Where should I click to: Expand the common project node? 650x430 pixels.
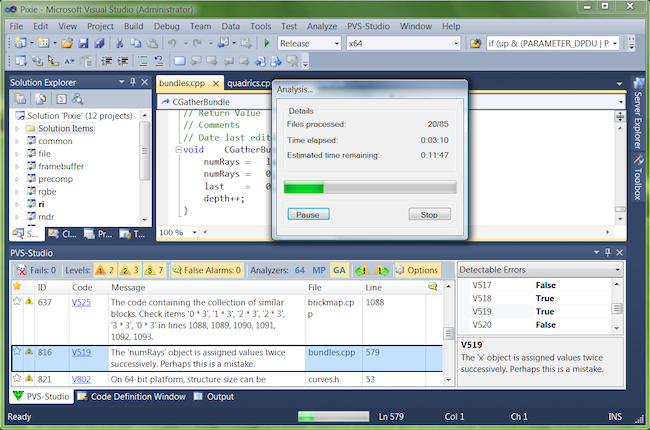[x=17, y=141]
